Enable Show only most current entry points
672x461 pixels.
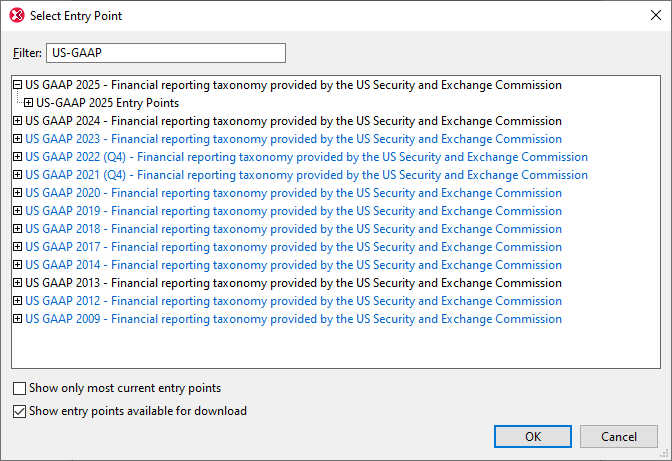coord(20,388)
